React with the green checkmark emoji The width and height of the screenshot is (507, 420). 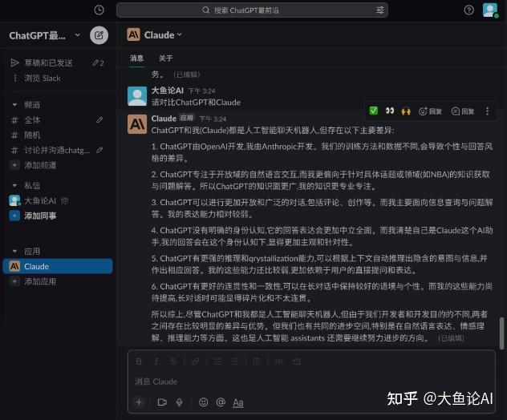point(374,111)
